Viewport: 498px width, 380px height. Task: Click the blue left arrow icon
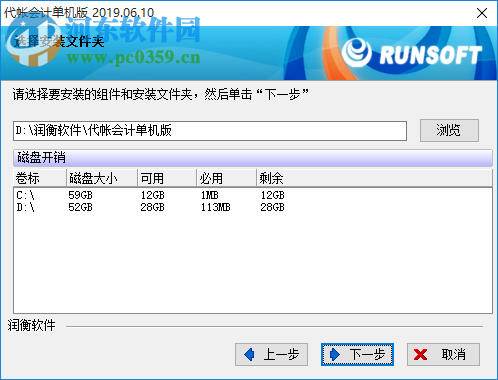[x=249, y=354]
